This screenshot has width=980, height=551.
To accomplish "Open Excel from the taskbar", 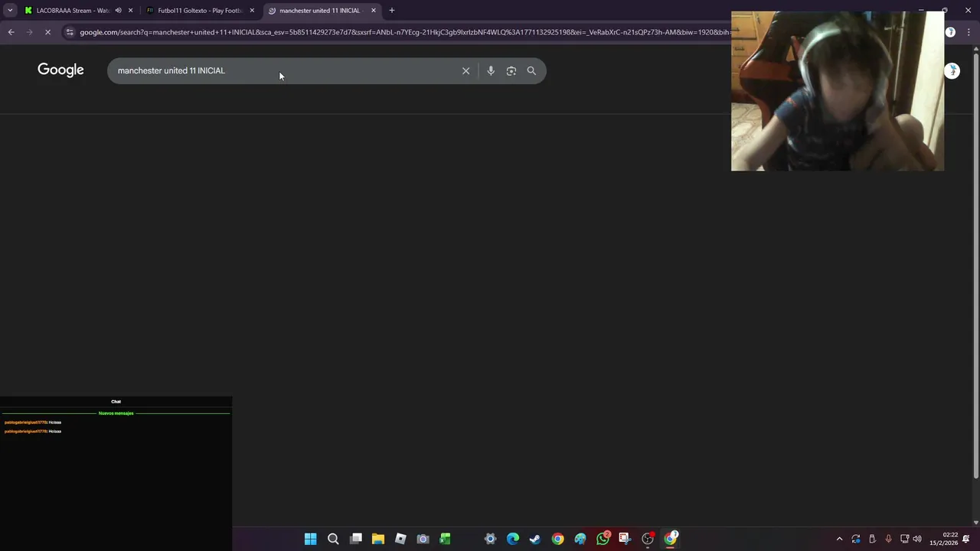I will point(446,539).
